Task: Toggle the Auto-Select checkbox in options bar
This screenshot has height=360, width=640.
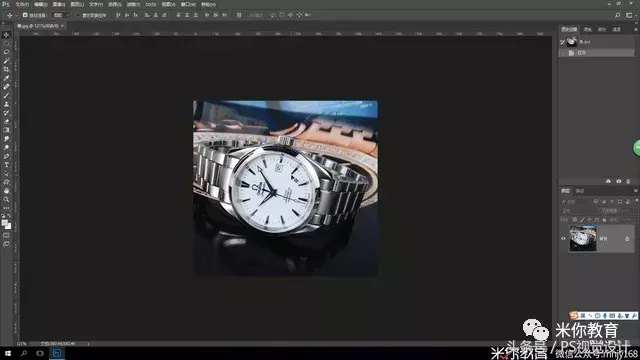Action: click(25, 15)
